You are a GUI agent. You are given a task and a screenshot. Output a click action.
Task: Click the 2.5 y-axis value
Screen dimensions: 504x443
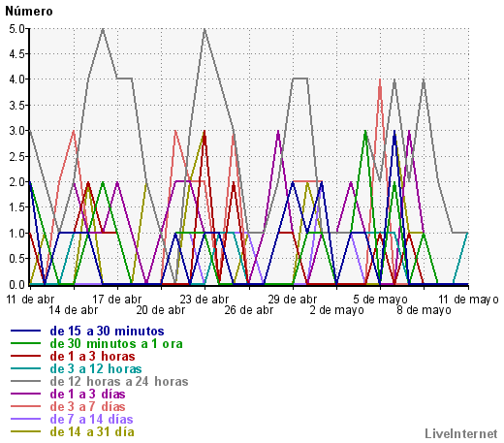click(x=16, y=157)
